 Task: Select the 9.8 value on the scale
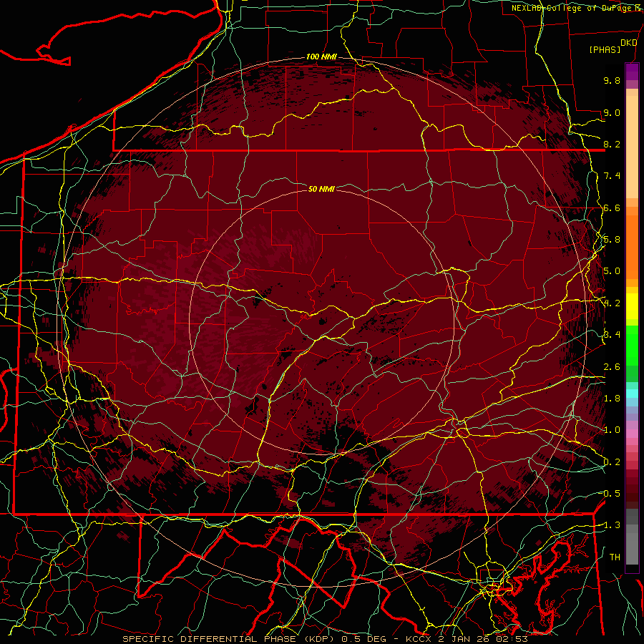(612, 80)
